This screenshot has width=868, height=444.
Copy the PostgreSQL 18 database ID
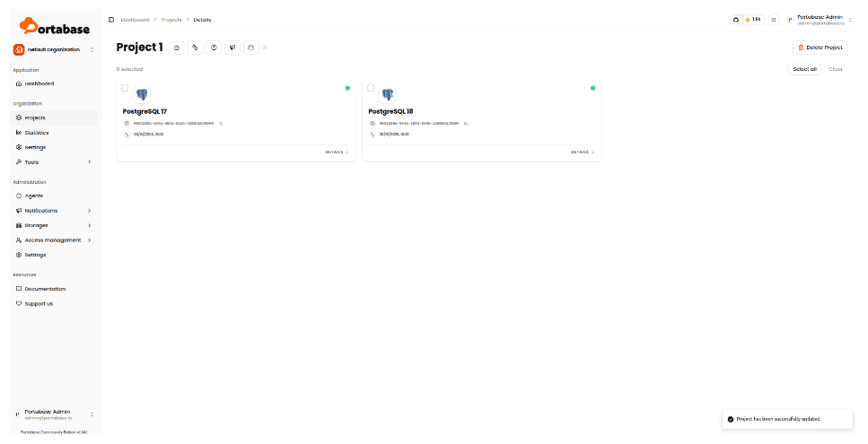pyautogui.click(x=466, y=124)
